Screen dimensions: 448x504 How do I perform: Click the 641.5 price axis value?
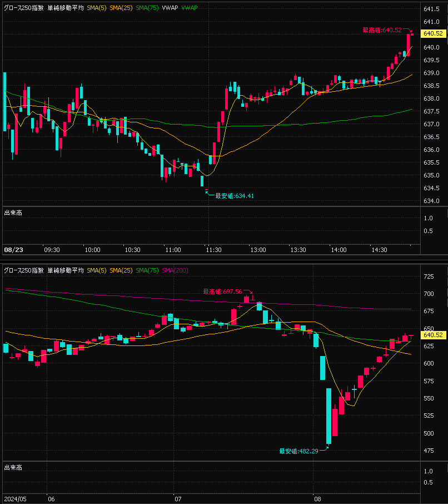click(432, 9)
